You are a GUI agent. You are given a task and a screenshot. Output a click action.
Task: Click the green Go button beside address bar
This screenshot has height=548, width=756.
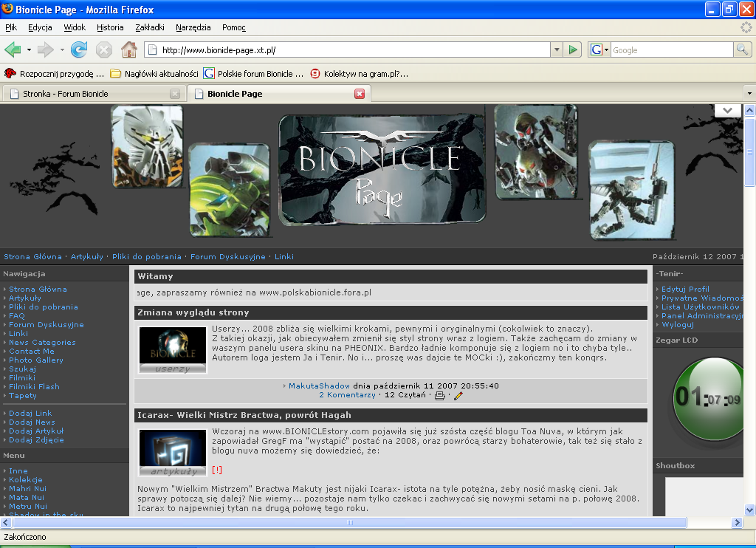click(x=573, y=49)
